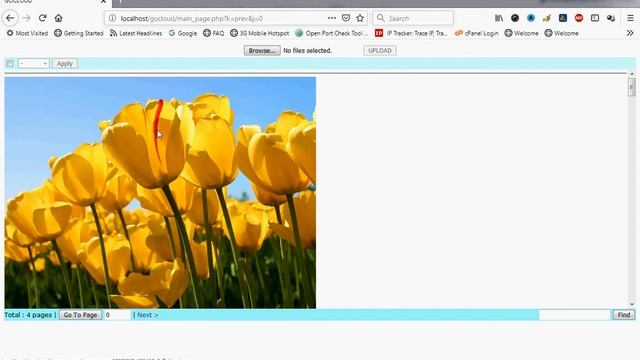
Task: Click the browser Search box
Action: click(x=413, y=18)
